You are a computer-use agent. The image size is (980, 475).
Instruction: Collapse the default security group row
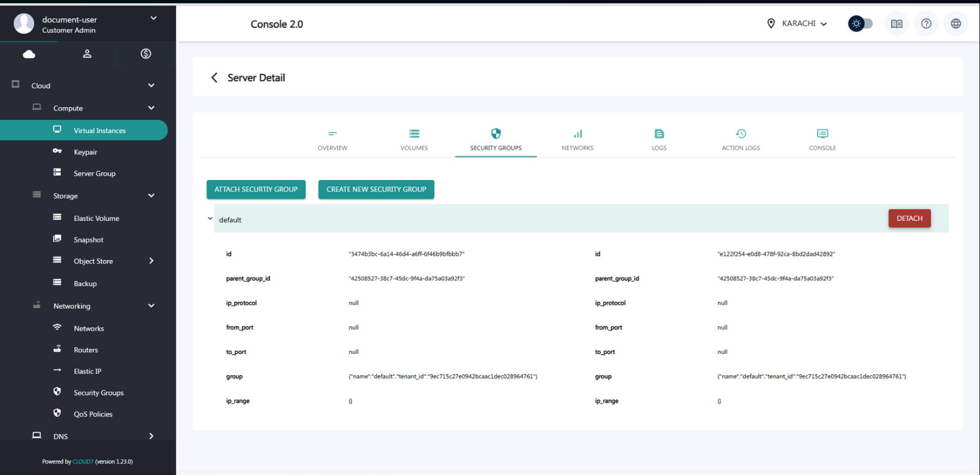[x=210, y=219]
